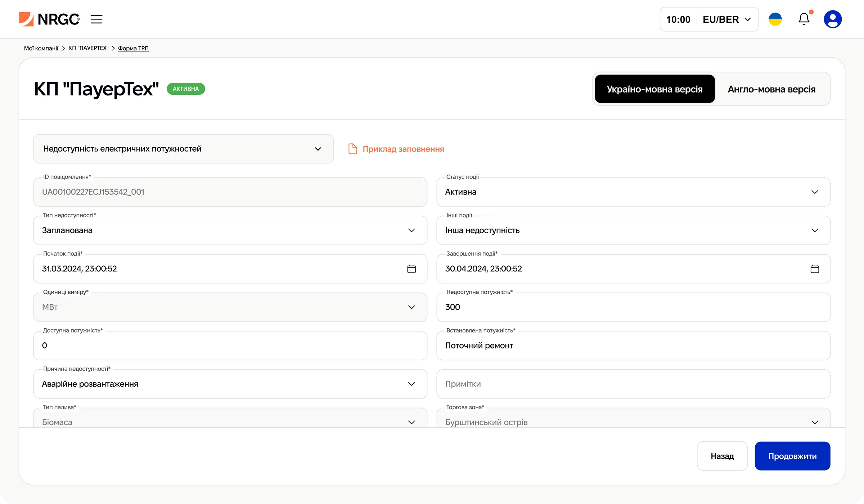Click the Встановлена потужність field
The width and height of the screenshot is (864, 504).
coord(634,346)
